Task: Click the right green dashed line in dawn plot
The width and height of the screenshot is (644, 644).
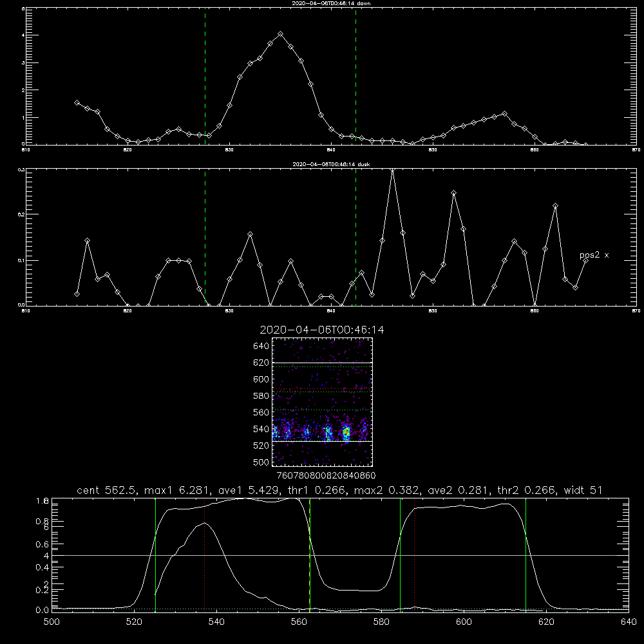Action: pyautogui.click(x=355, y=77)
